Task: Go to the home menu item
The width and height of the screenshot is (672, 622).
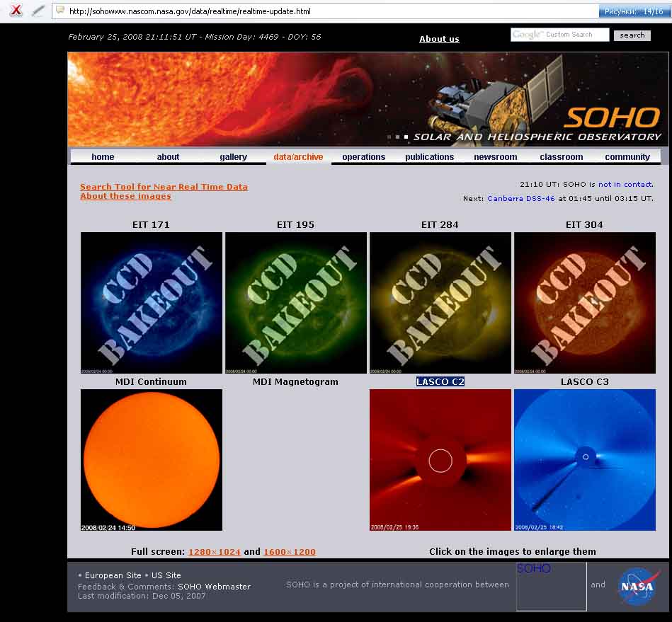Action: (103, 157)
